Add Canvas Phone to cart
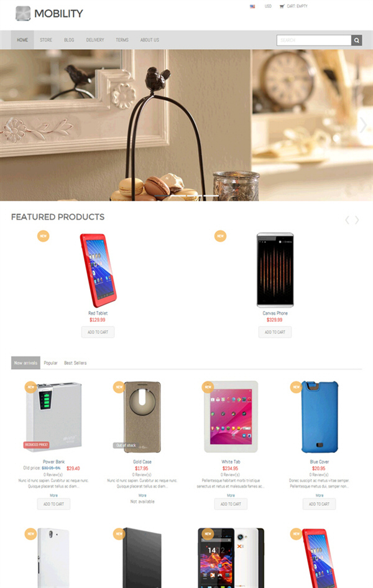 [x=275, y=332]
